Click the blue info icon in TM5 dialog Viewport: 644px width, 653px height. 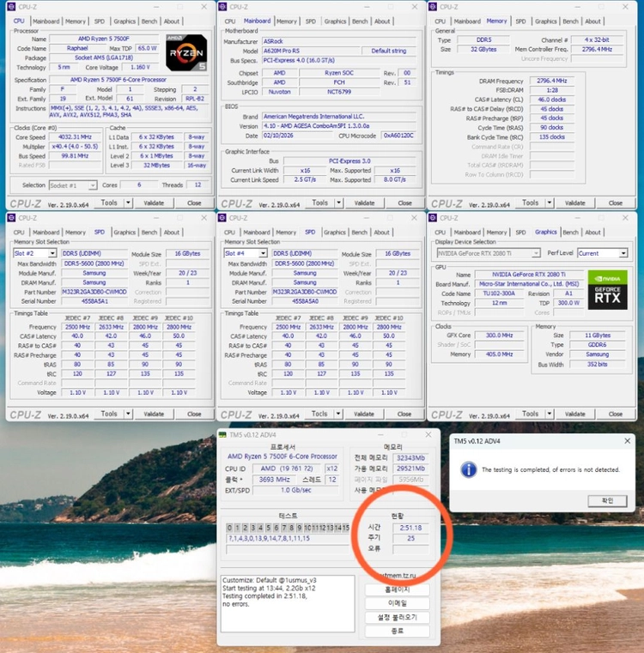click(x=469, y=469)
